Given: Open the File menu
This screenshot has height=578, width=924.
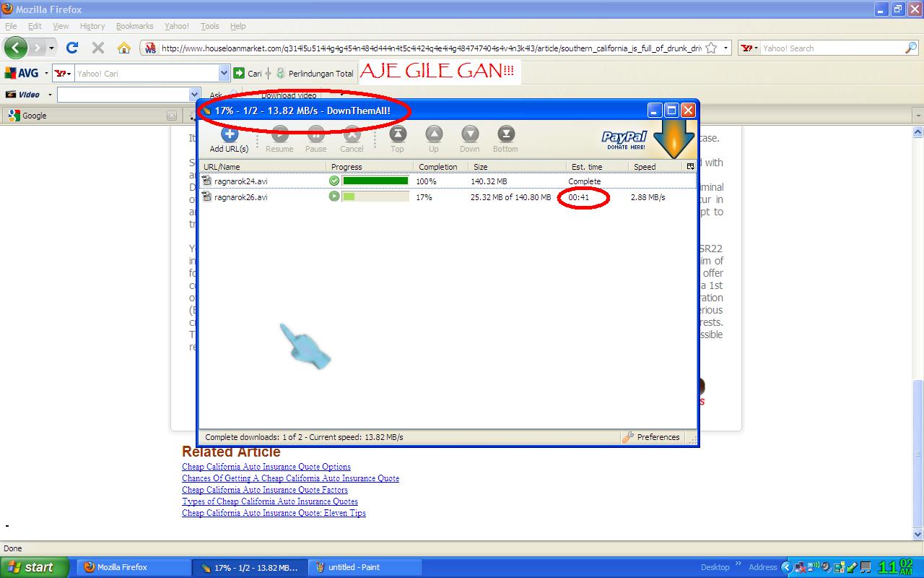Looking at the screenshot, I should (11, 26).
